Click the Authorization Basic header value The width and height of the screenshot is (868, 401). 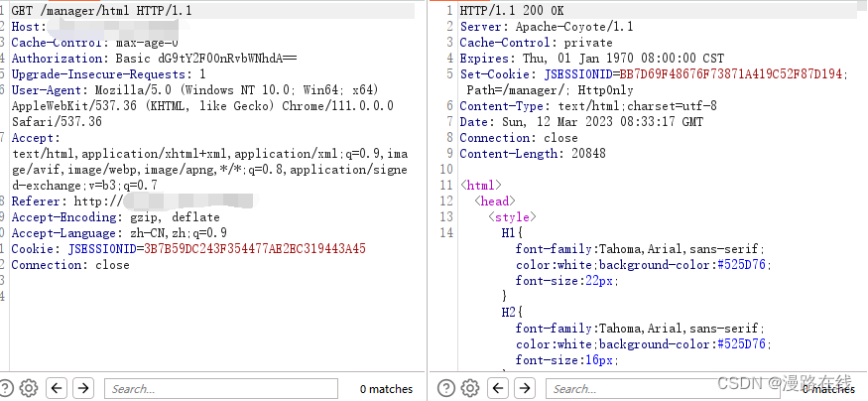(206, 59)
